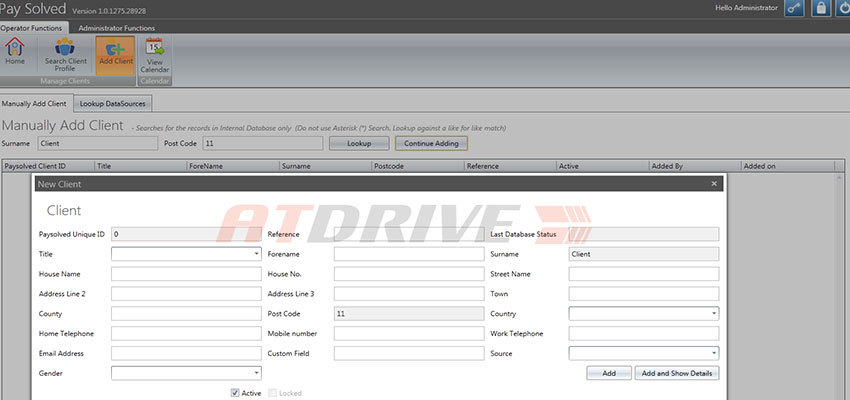This screenshot has width=850, height=400.
Task: Click the Mobile number field
Action: coord(409,333)
